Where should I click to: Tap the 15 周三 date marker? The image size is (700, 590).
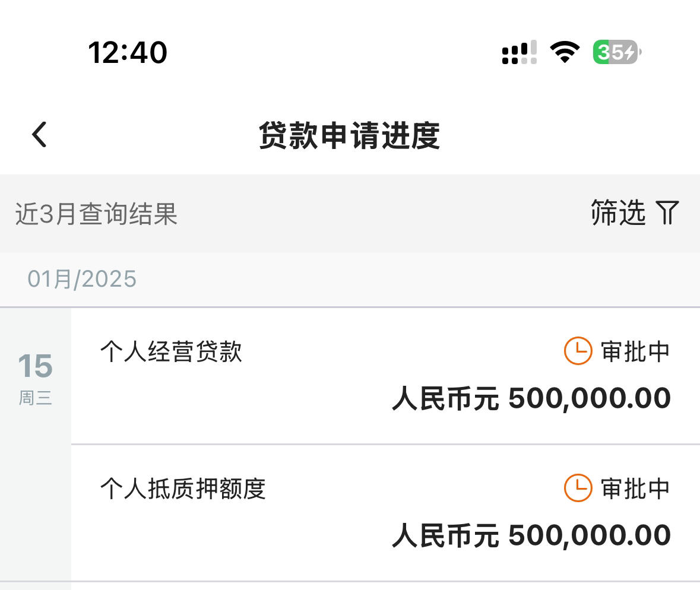pos(35,379)
